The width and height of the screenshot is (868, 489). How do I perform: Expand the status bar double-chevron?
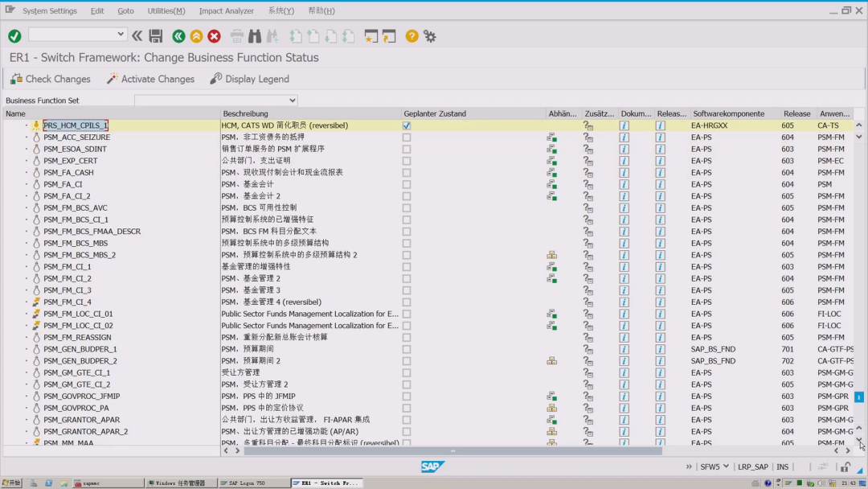(x=689, y=466)
